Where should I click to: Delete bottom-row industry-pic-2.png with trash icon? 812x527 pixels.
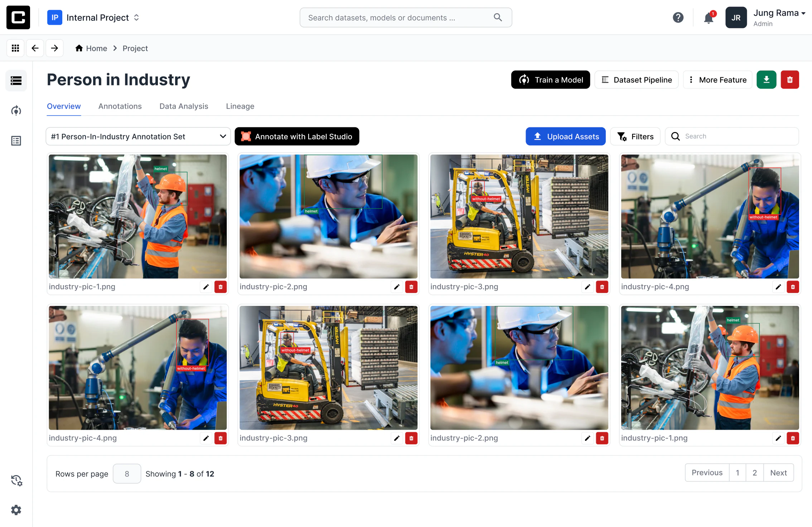point(602,438)
